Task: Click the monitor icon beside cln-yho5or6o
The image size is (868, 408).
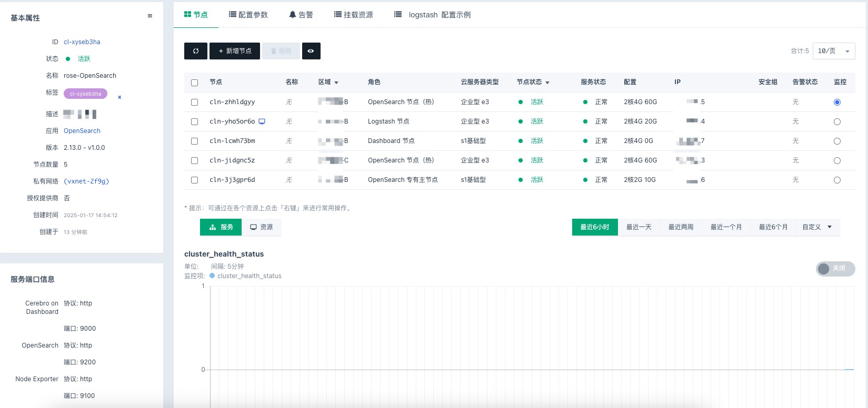Action: pos(262,121)
